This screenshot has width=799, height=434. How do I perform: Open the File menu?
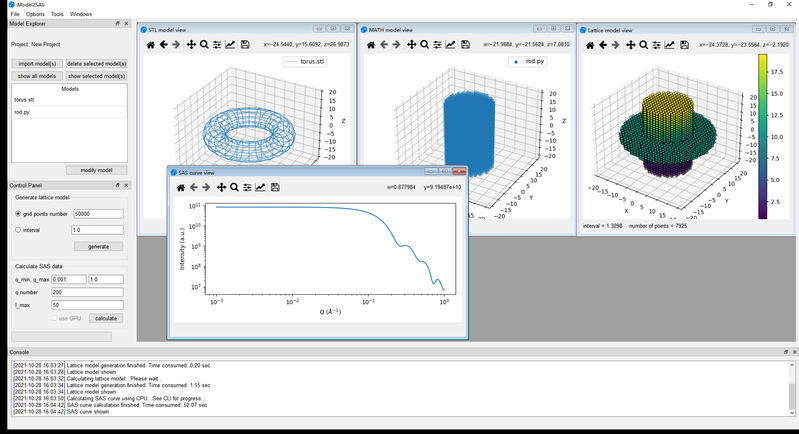pyautogui.click(x=15, y=14)
